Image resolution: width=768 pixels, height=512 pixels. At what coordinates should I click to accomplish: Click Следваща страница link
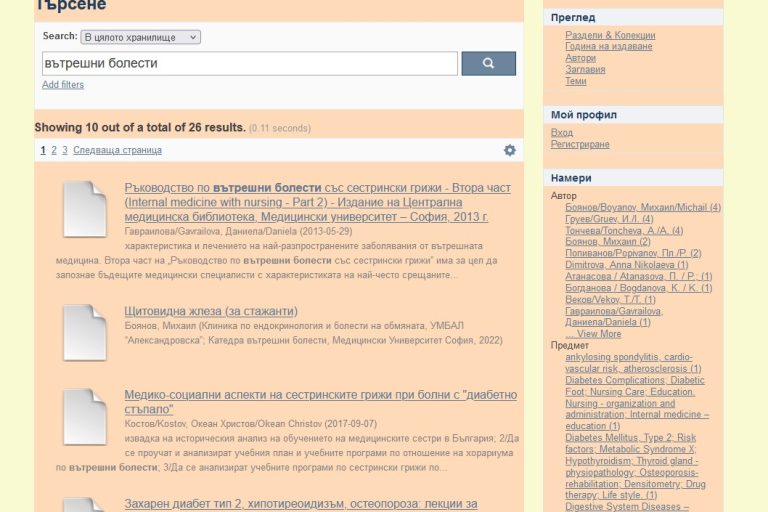pyautogui.click(x=117, y=151)
